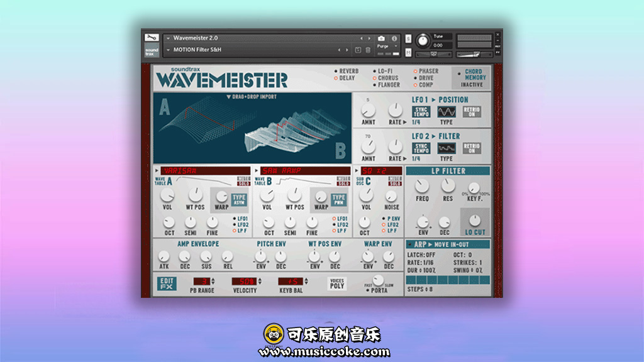Open the Purge dropdown menu
The width and height of the screenshot is (644, 362).
pyautogui.click(x=387, y=47)
